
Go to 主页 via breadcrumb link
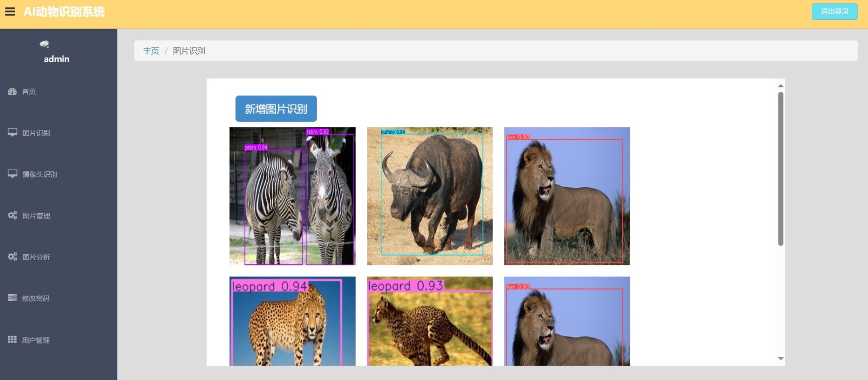click(151, 51)
